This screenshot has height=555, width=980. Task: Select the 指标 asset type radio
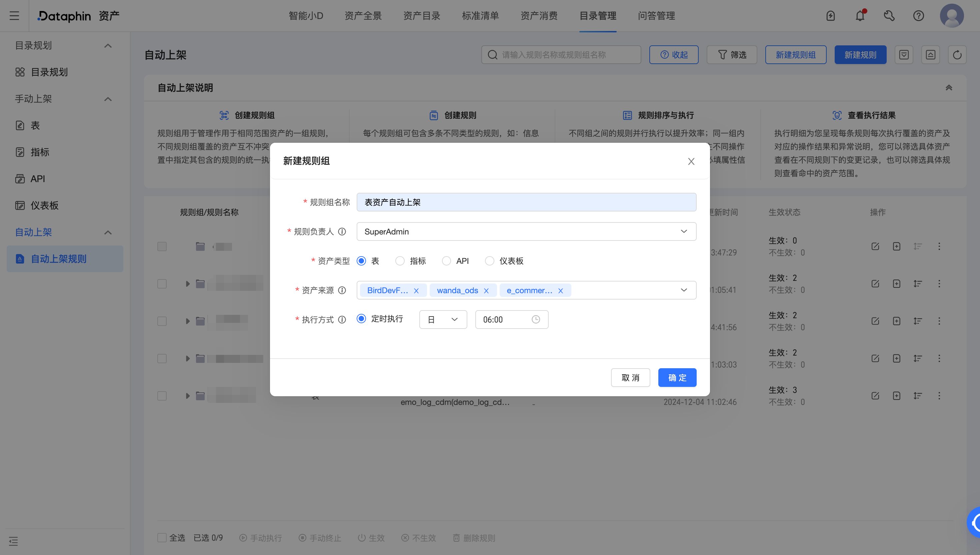(x=400, y=261)
